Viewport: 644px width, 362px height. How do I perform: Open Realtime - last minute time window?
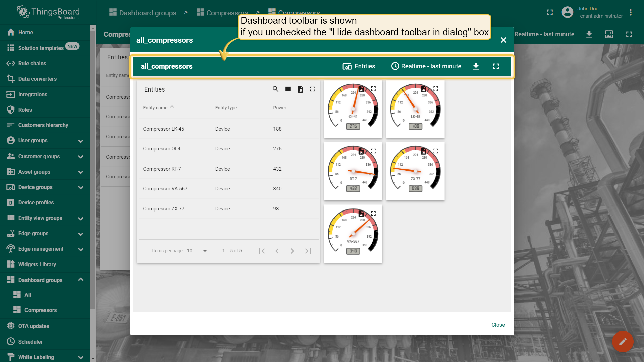426,66
